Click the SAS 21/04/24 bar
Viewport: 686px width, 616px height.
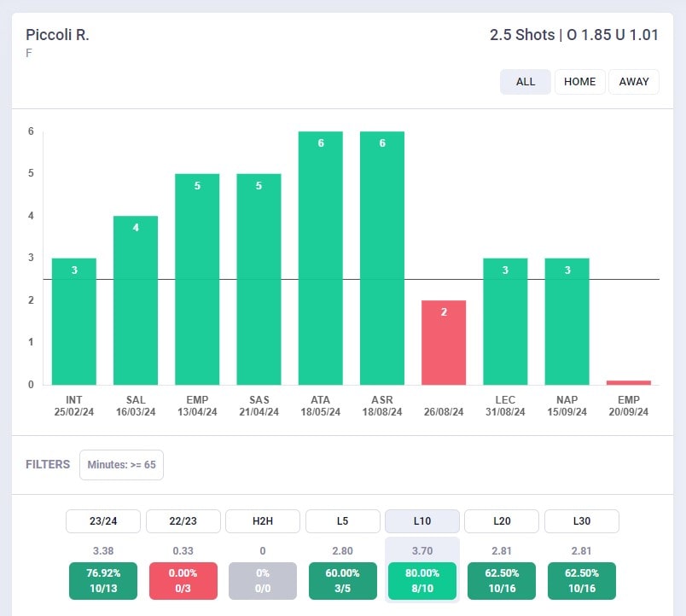[259, 280]
